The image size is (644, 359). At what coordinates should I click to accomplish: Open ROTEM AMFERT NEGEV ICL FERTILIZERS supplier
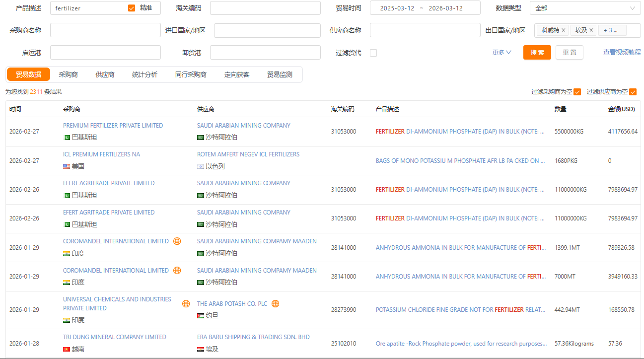248,154
